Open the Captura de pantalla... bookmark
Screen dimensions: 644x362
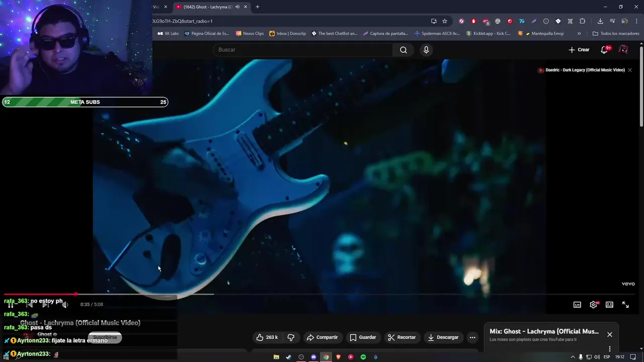(x=385, y=33)
